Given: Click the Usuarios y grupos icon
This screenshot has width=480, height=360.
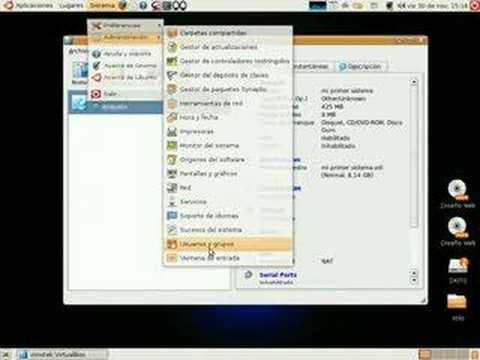Looking at the screenshot, I should click(172, 244).
